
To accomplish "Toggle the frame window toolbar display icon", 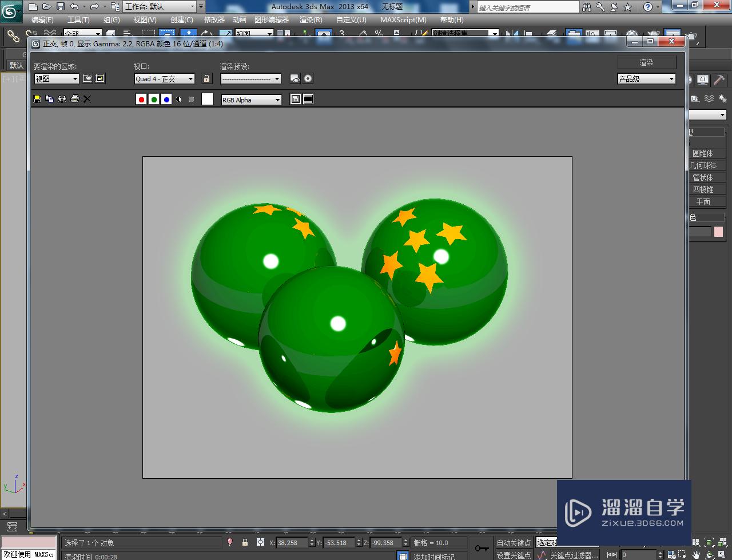I will click(308, 99).
